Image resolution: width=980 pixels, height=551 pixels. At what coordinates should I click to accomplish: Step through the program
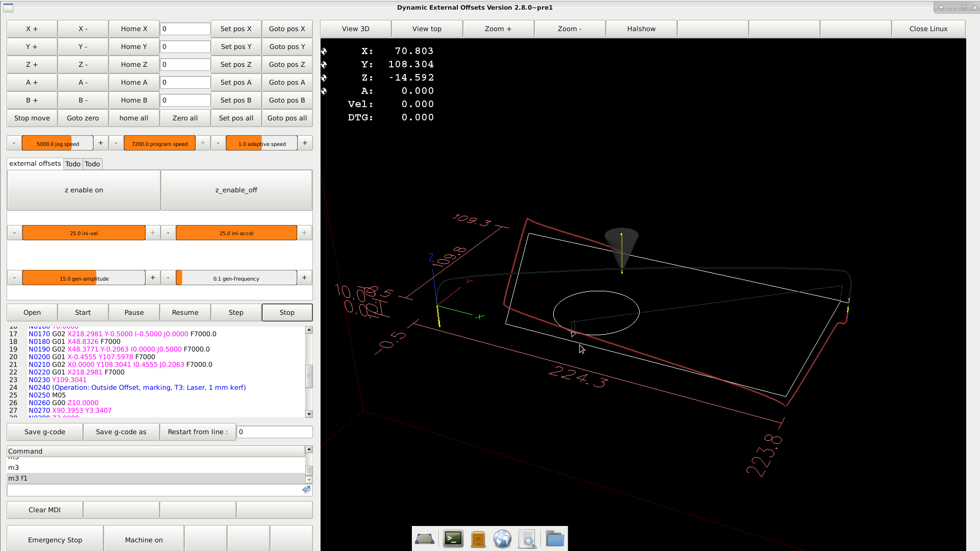tap(236, 312)
